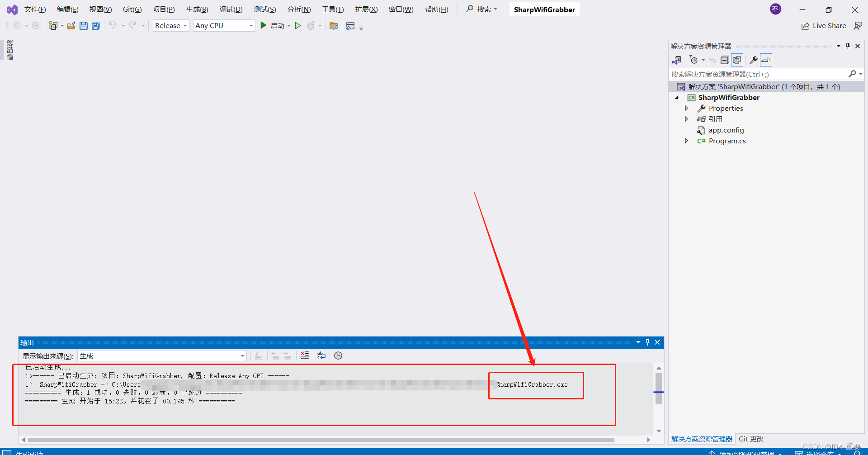Select the solution 'SharpWifiGrabber' root row

[x=767, y=86]
